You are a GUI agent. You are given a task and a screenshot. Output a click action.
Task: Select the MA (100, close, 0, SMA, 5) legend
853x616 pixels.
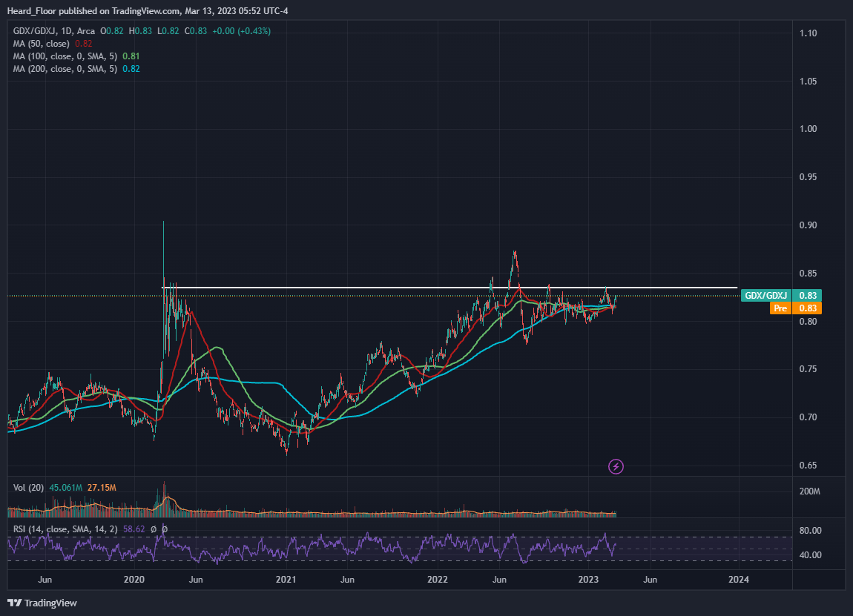(65, 56)
